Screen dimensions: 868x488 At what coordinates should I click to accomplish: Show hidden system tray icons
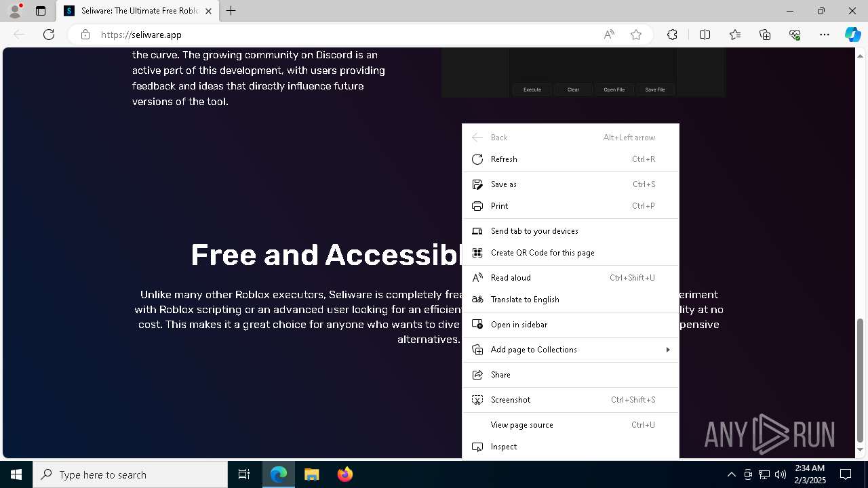coord(731,474)
